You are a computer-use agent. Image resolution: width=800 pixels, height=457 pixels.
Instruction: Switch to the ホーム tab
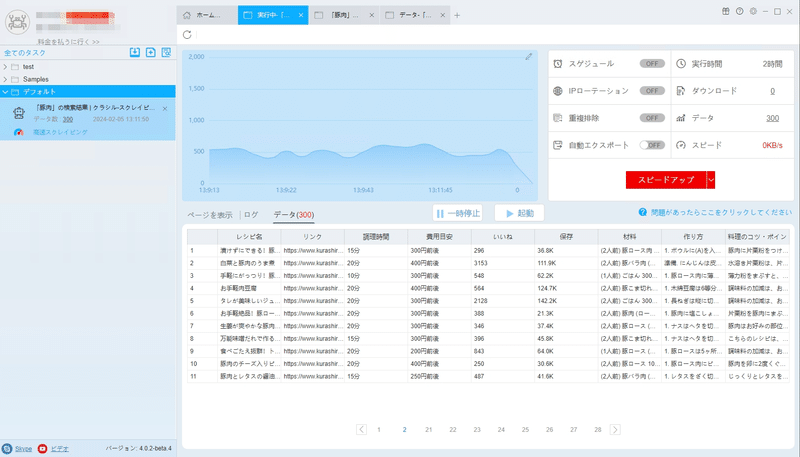pyautogui.click(x=207, y=15)
